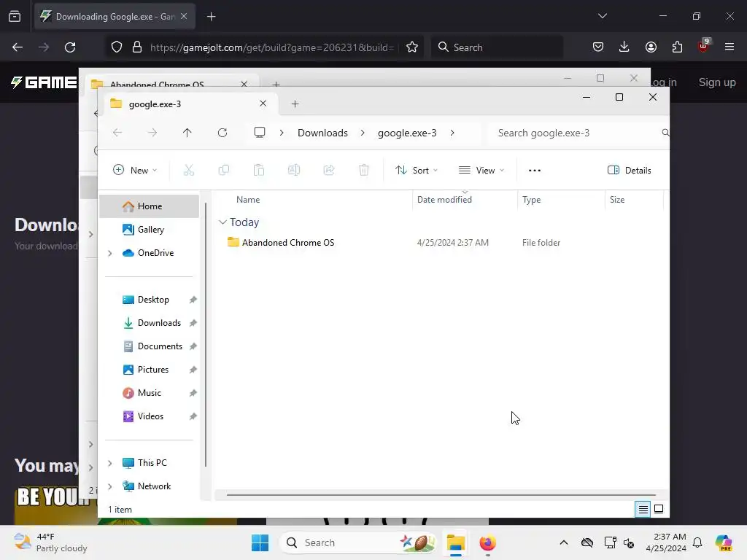
Task: Open the New item dropdown
Action: (x=135, y=171)
